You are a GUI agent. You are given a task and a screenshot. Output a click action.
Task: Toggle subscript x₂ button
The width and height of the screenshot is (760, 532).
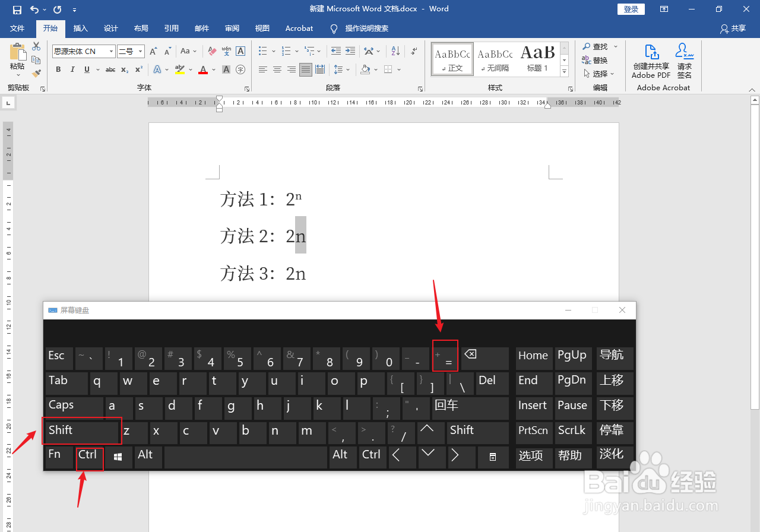pos(125,69)
